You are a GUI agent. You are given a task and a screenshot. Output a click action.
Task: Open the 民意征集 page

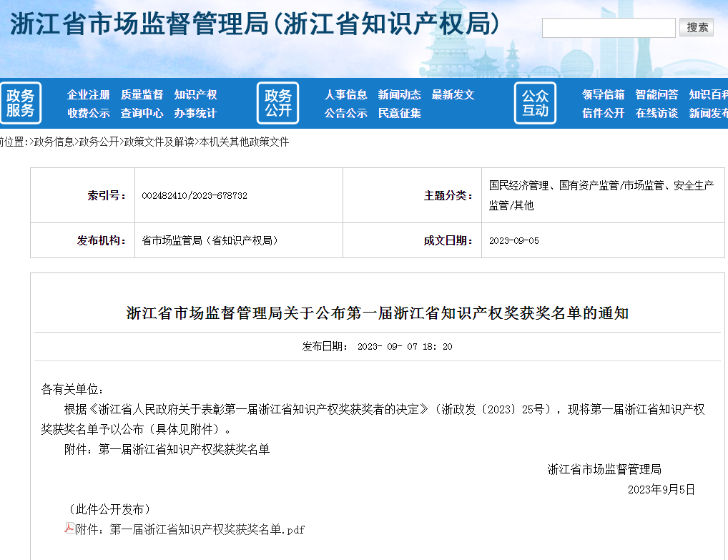(x=401, y=112)
